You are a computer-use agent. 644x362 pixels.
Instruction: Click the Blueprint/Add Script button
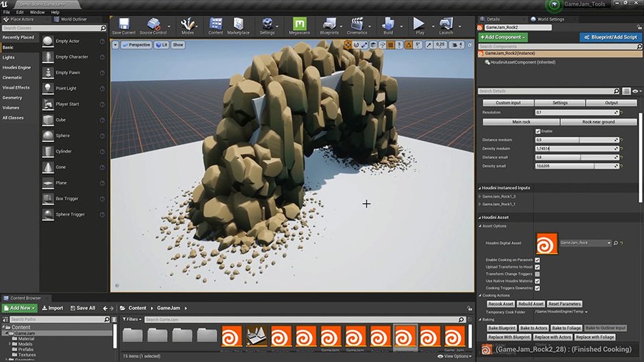(610, 37)
